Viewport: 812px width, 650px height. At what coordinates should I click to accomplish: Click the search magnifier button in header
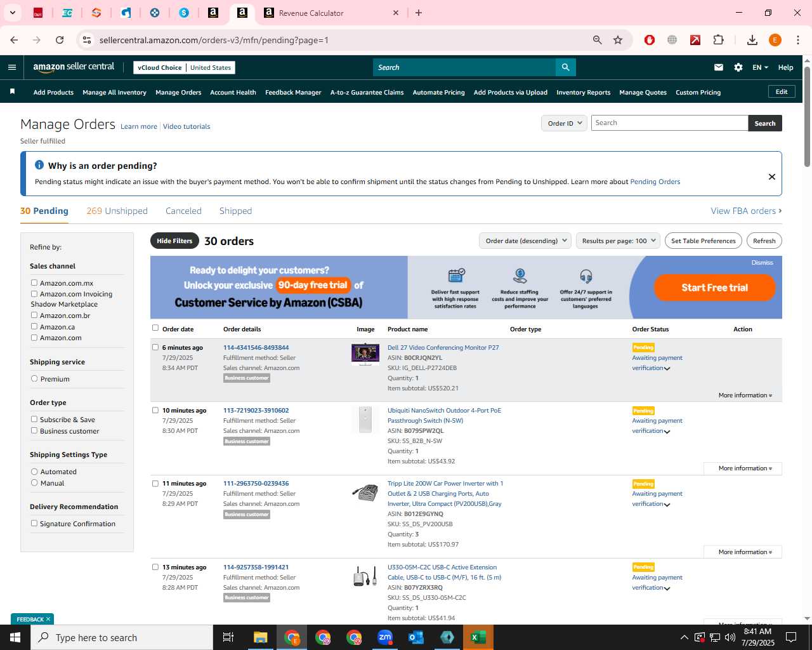tap(565, 67)
